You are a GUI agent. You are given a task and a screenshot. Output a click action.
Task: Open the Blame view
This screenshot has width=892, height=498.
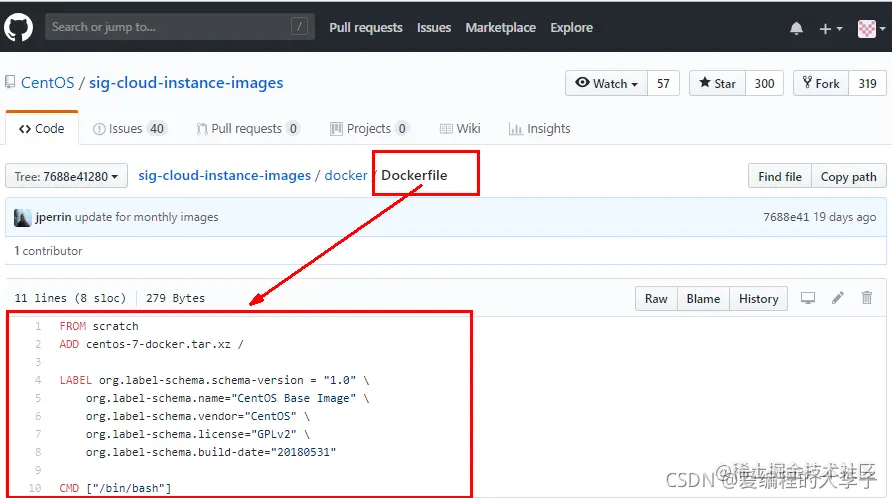pos(703,299)
